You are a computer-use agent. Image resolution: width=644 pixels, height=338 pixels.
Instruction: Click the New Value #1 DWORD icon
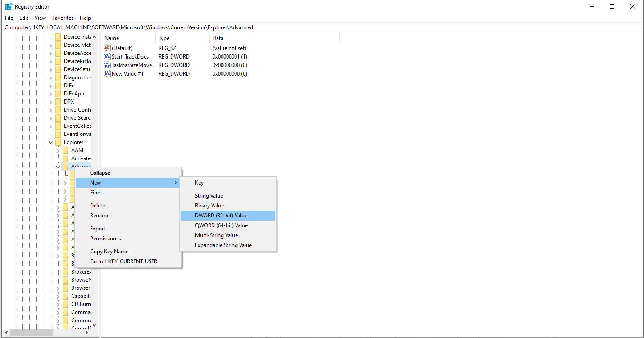107,73
